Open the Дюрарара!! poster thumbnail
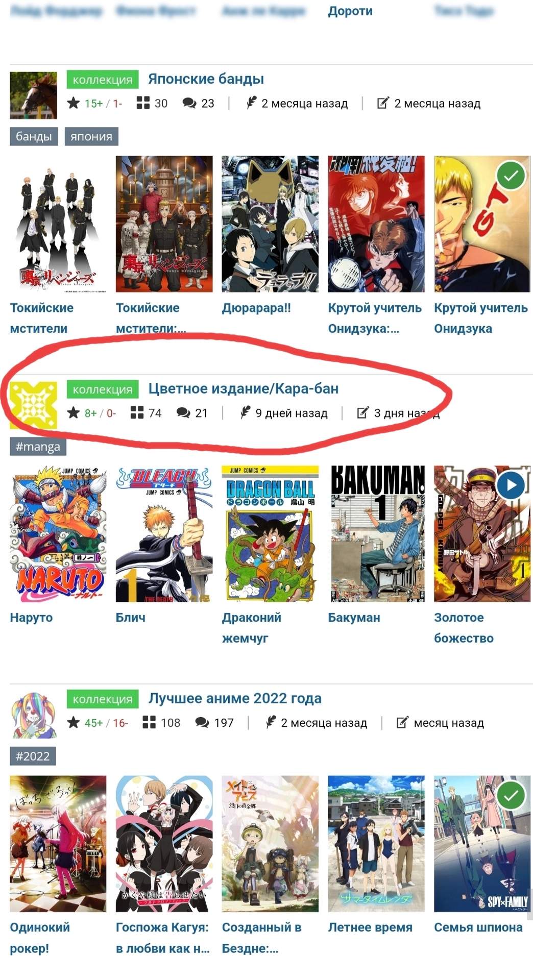 click(270, 224)
